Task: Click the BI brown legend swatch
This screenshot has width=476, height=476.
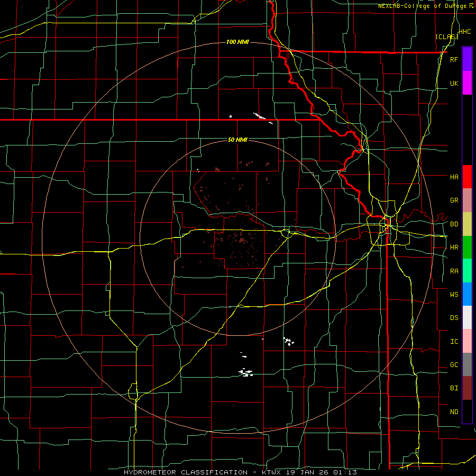Action: click(467, 388)
